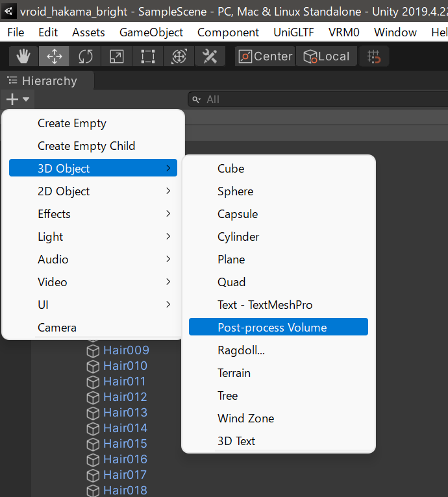Select Hair009 in hierarchy
The image size is (448, 497).
pos(126,350)
